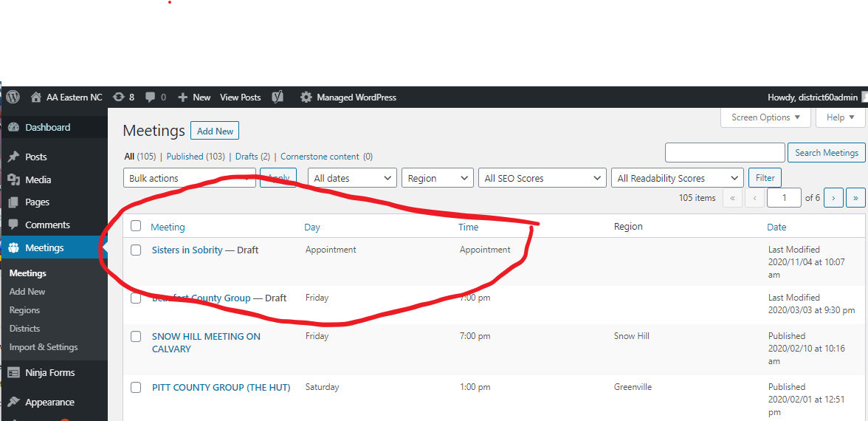Check the PITT COUNTY GROUP (THE HUT) checkbox
868x421 pixels.
coord(136,388)
